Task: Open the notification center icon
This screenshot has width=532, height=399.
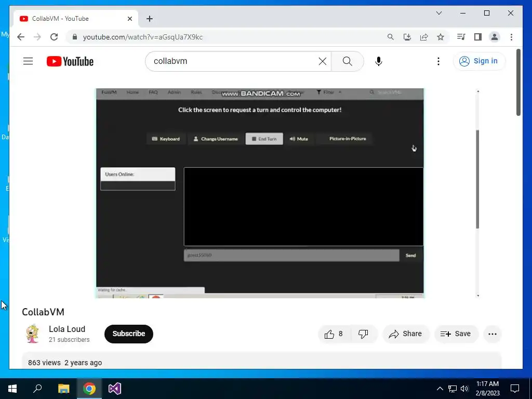Action: pyautogui.click(x=515, y=389)
